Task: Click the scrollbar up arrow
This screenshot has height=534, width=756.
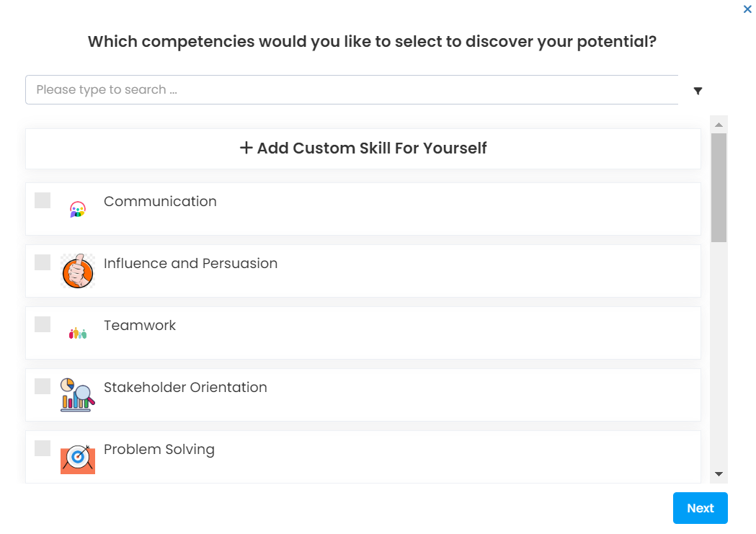Action: click(719, 125)
